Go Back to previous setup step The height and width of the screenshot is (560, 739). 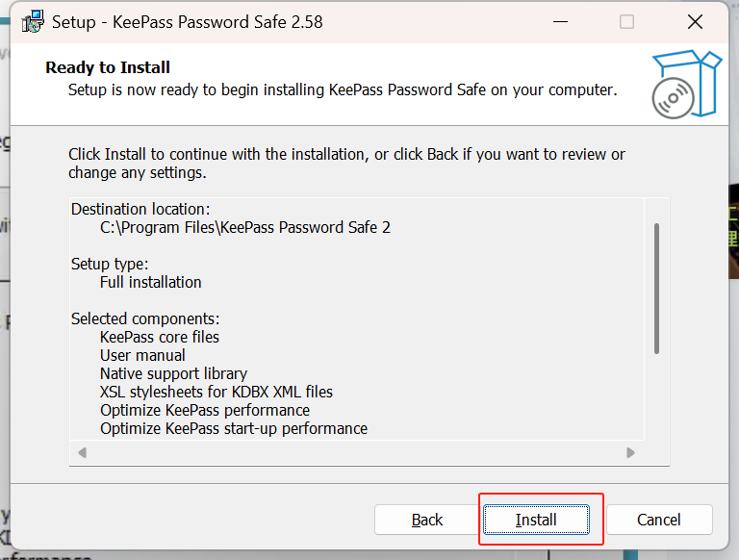(x=427, y=520)
